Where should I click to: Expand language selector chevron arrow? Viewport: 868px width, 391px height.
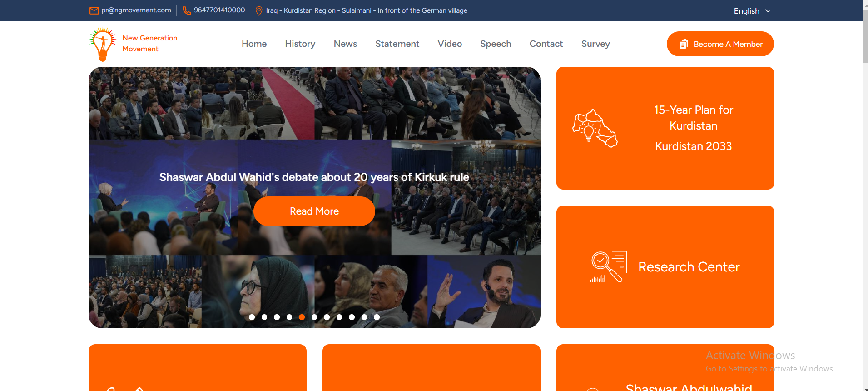click(x=768, y=11)
